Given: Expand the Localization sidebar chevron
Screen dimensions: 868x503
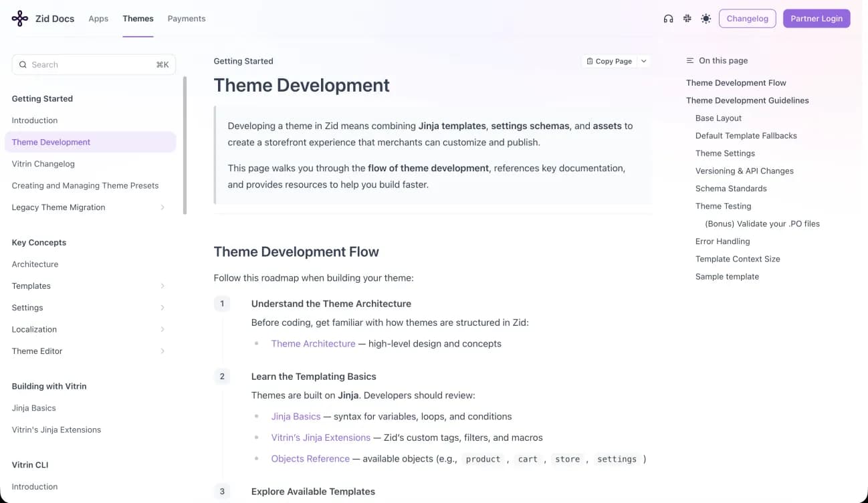Looking at the screenshot, I should [x=162, y=329].
